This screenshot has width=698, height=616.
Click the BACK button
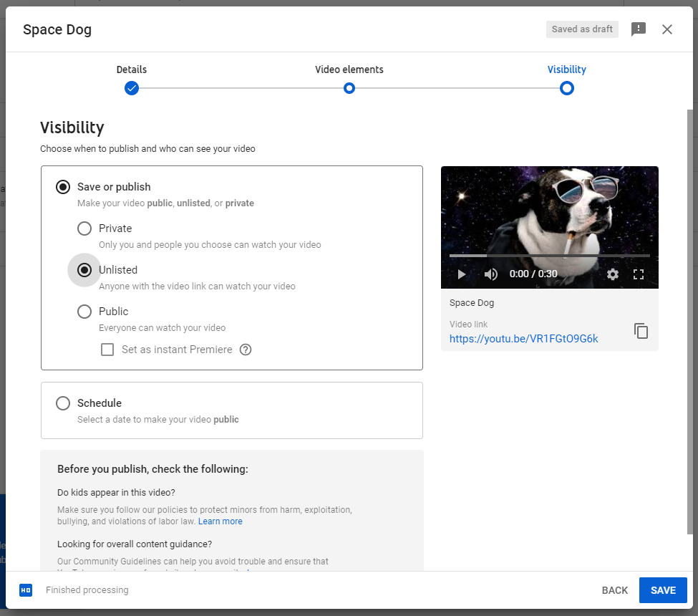point(615,590)
